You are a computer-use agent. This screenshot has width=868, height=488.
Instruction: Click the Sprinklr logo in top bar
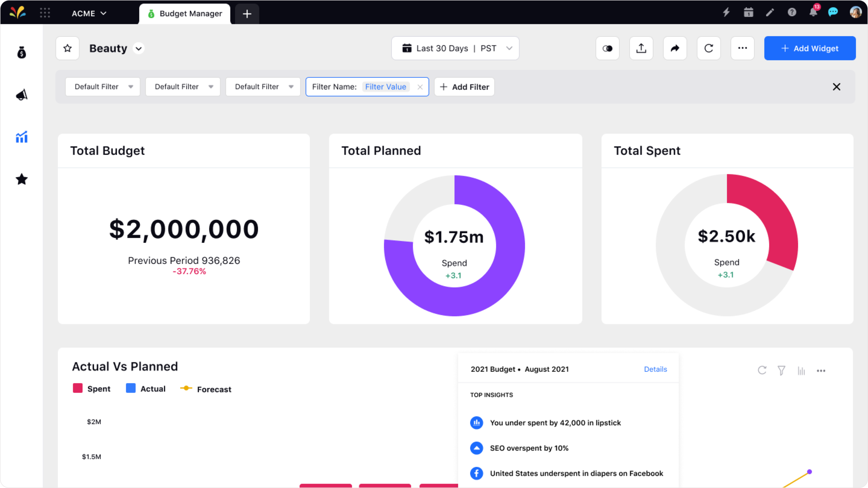point(18,13)
